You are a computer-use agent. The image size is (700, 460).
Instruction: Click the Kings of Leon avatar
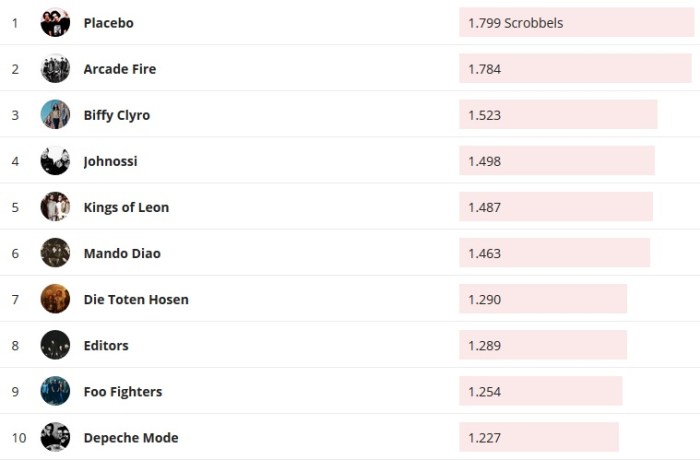point(55,206)
